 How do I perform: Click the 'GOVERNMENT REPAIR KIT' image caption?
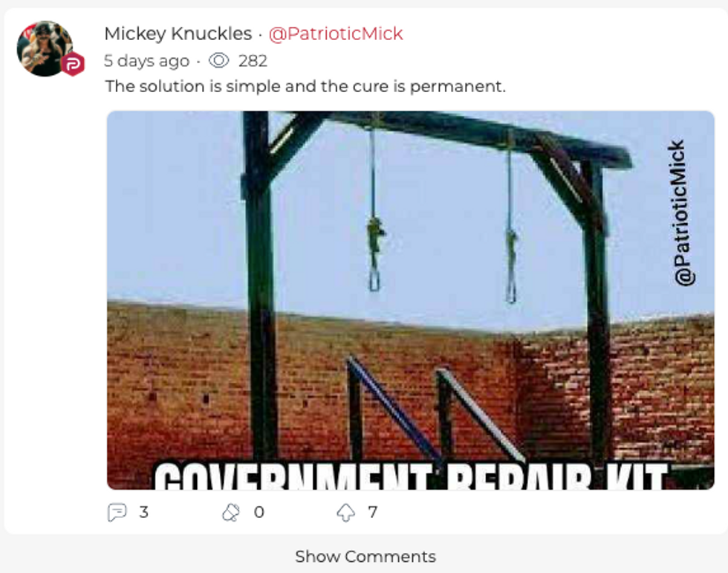[x=410, y=476]
